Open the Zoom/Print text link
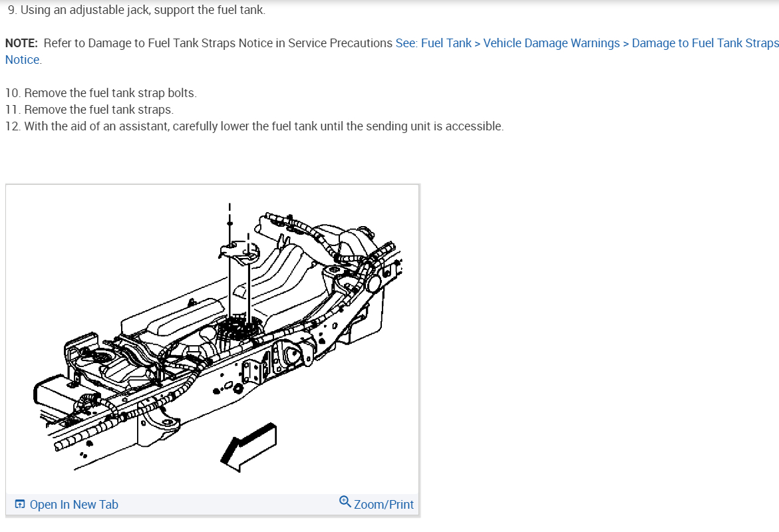The image size is (779, 532). 384,505
